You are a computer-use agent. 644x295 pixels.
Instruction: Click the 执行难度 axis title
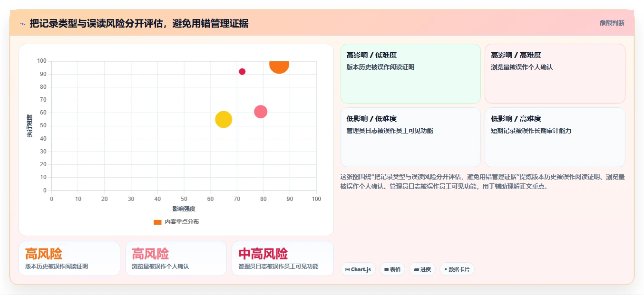pyautogui.click(x=29, y=126)
